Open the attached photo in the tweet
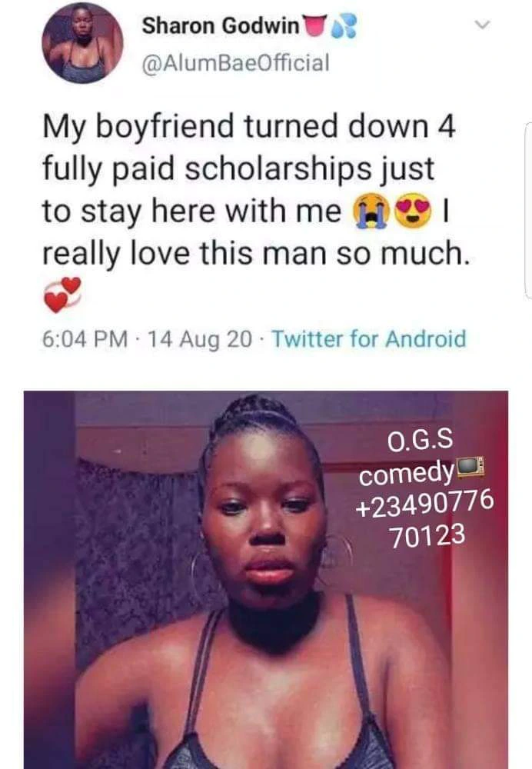This screenshot has width=532, height=769. (266, 580)
